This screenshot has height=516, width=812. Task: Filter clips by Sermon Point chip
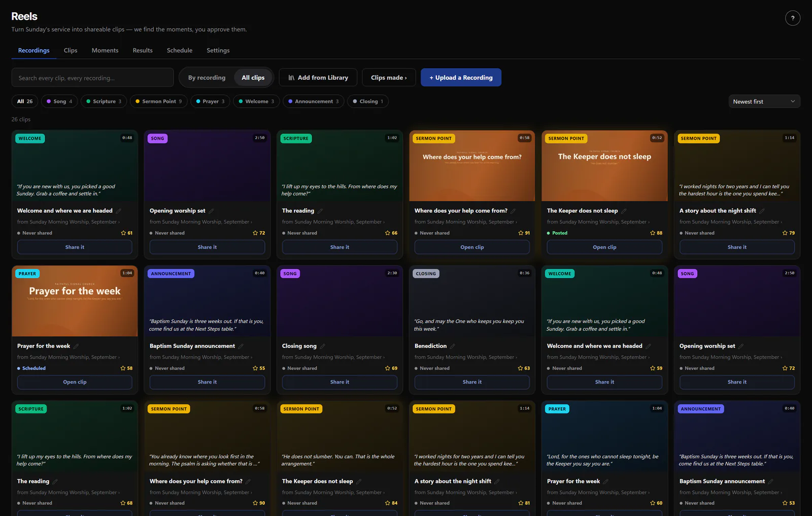pyautogui.click(x=159, y=102)
